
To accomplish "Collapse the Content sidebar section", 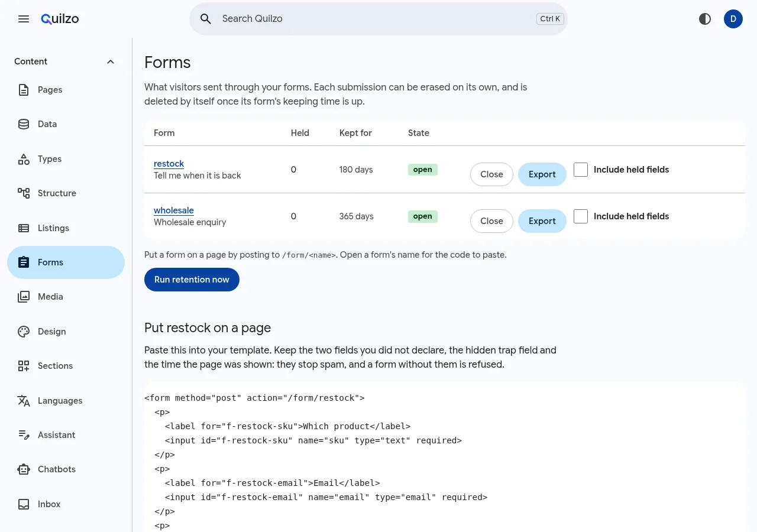I will [x=66, y=61].
